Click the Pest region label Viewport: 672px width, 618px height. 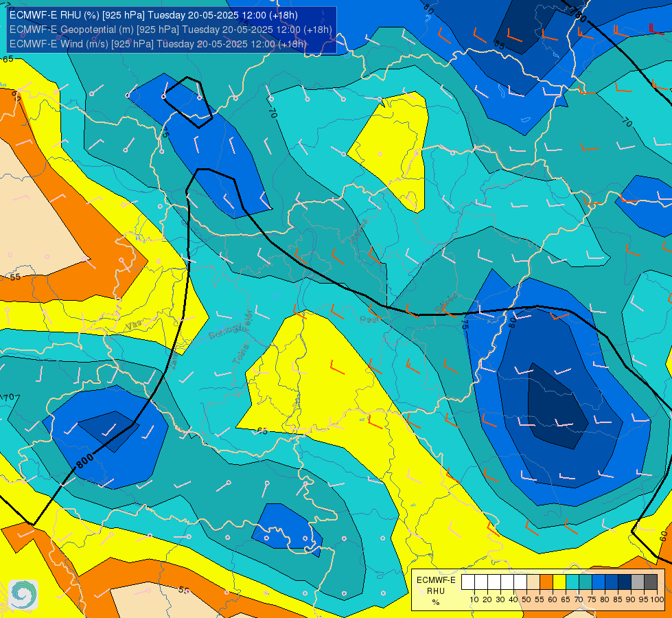pyautogui.click(x=369, y=319)
